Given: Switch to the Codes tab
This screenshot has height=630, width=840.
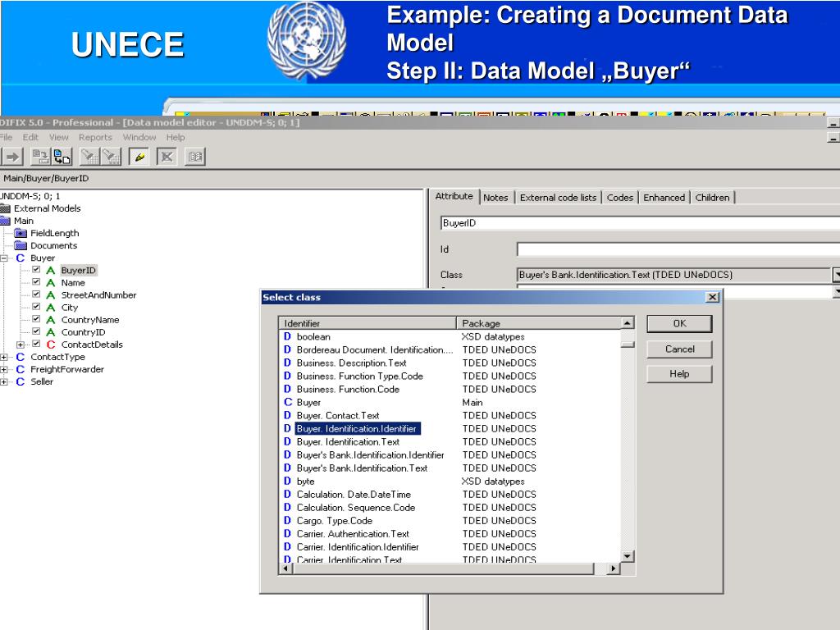Looking at the screenshot, I should click(x=620, y=198).
